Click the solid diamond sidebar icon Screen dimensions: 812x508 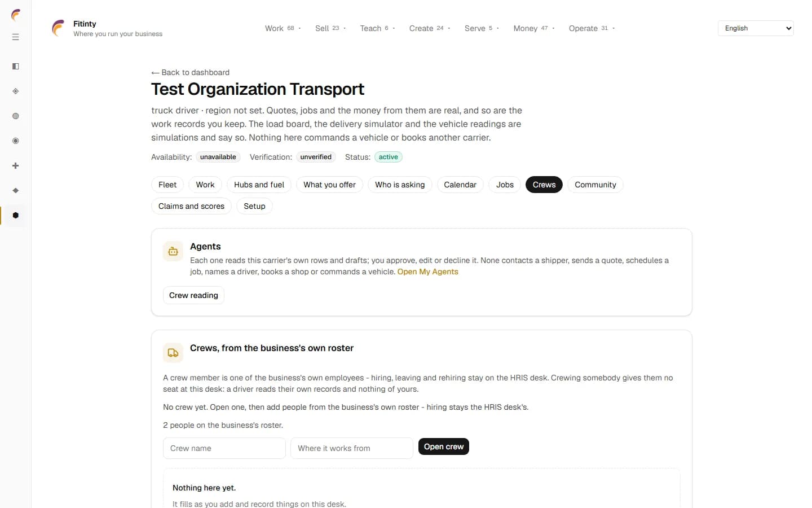click(16, 191)
